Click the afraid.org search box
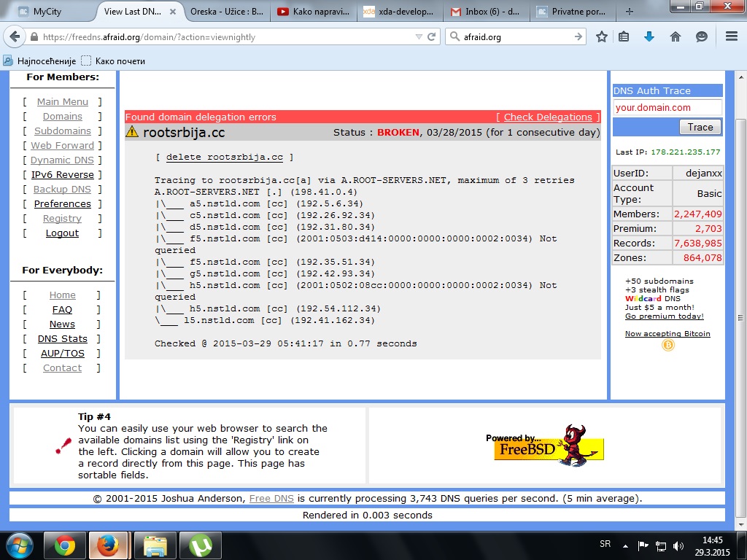 (516, 36)
